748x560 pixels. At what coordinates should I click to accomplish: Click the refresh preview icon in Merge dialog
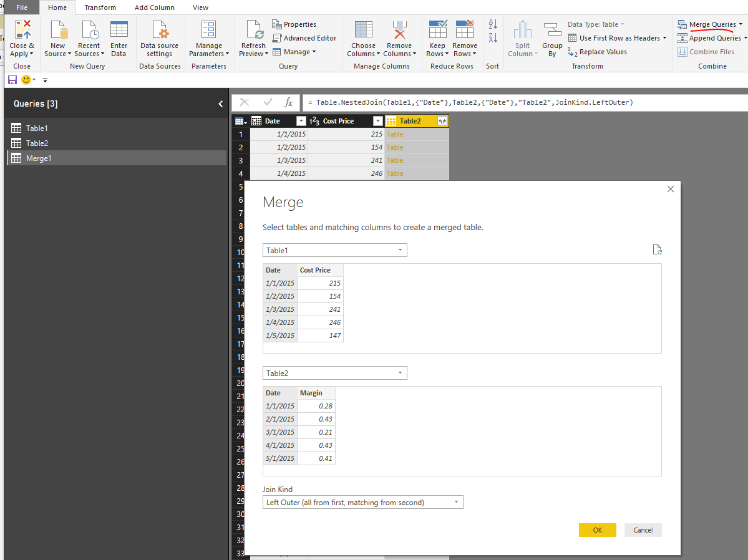coord(657,250)
